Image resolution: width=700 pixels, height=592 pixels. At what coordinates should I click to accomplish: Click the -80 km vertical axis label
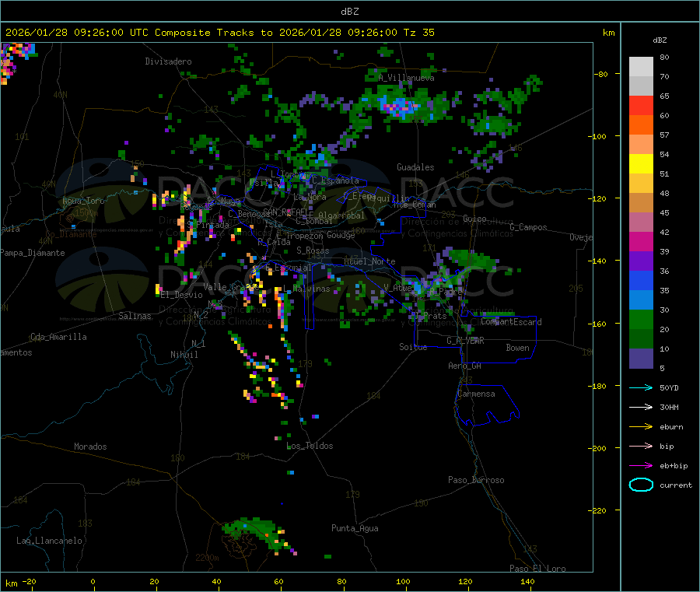(x=601, y=74)
